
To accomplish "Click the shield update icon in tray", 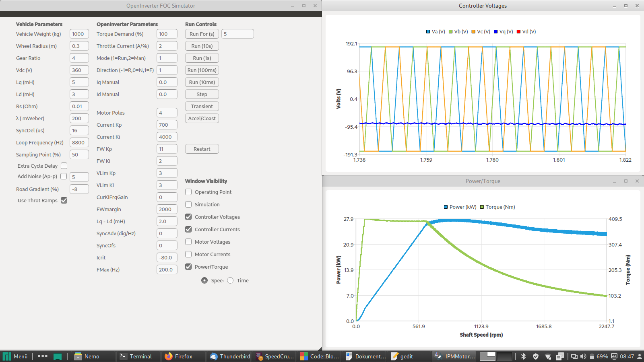I will click(535, 356).
